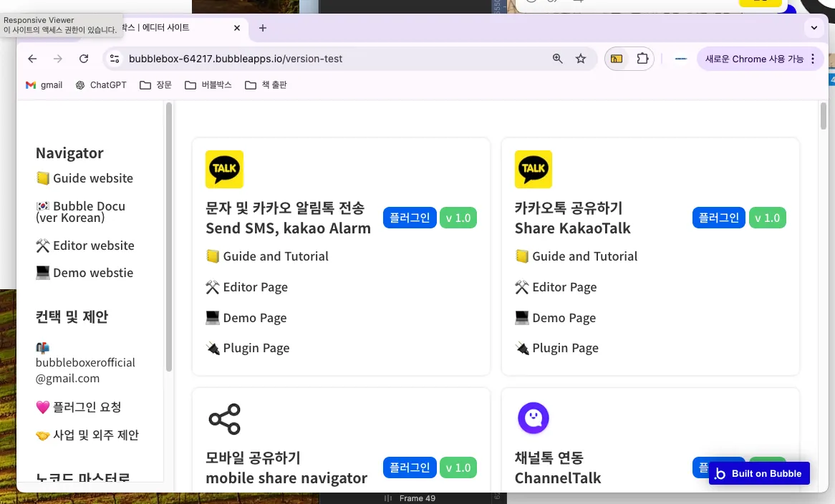Viewport: 835px width, 504px height.
Task: Click v 1.0 badge on mobile share navigator card
Action: click(458, 467)
